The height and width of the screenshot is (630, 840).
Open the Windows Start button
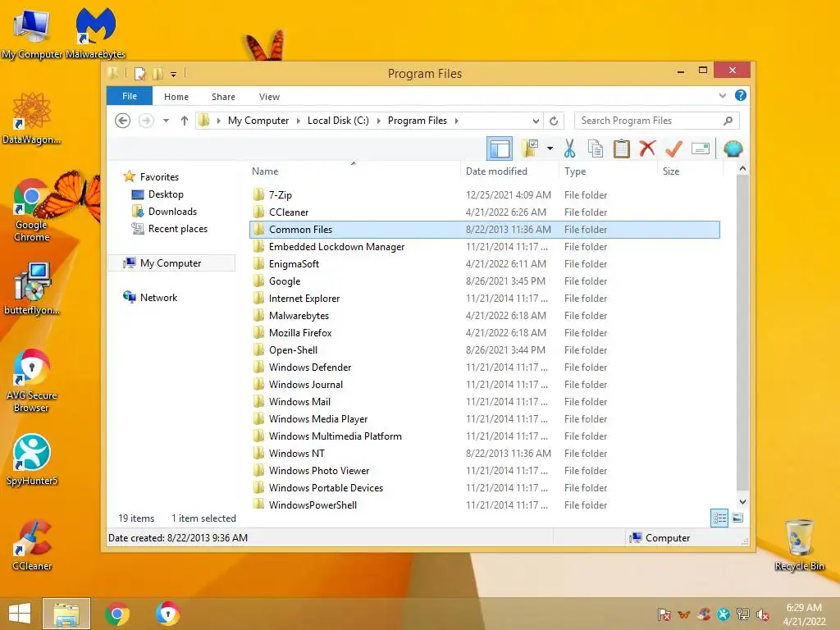tap(20, 614)
